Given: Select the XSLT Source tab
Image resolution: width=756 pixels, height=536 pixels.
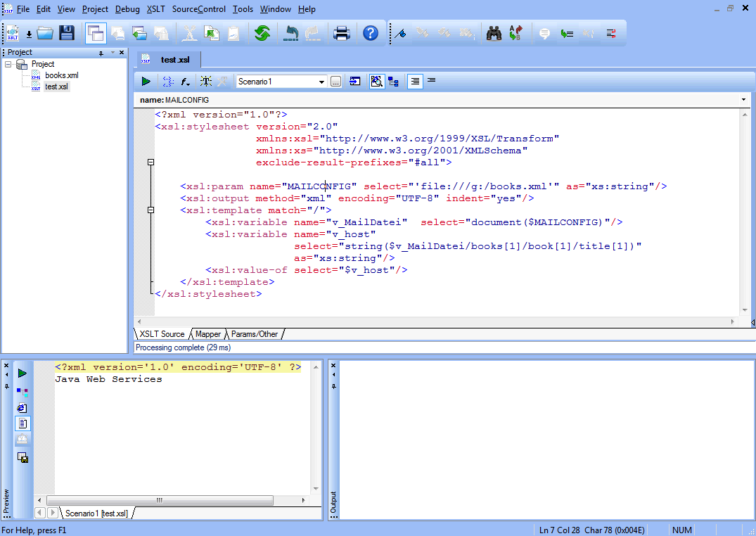Looking at the screenshot, I should click(162, 334).
